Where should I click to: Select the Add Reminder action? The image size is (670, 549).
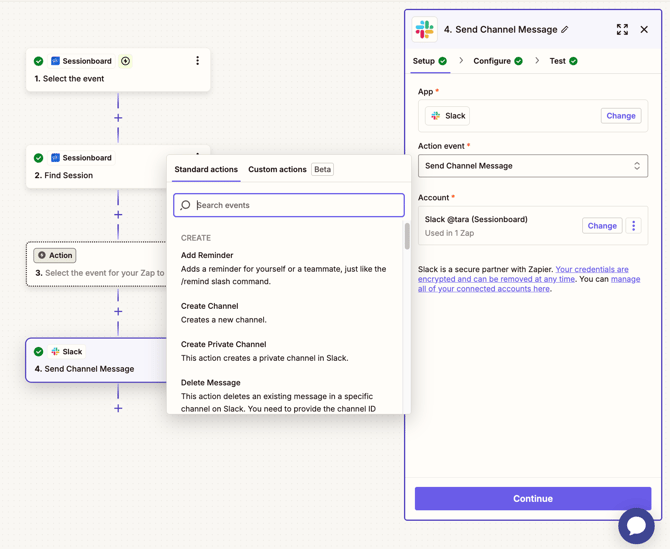click(x=284, y=268)
